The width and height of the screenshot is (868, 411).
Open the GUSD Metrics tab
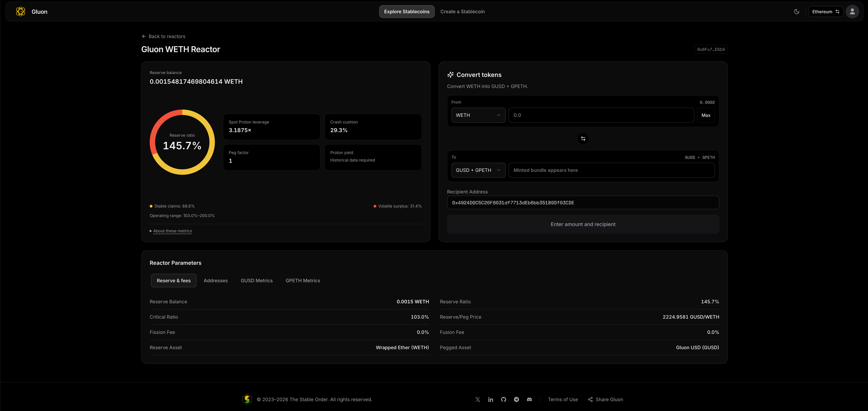click(x=257, y=281)
